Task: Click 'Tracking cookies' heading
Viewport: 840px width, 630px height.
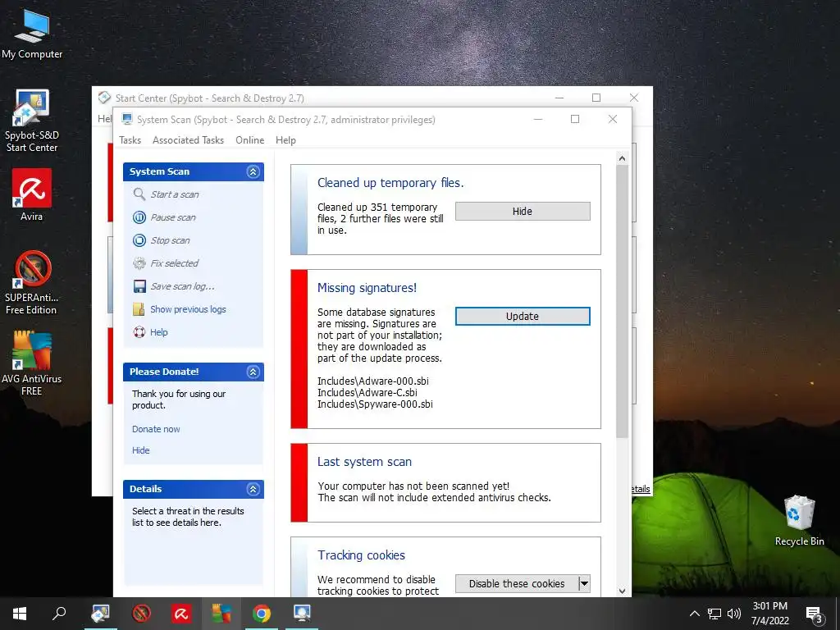Action: (361, 555)
